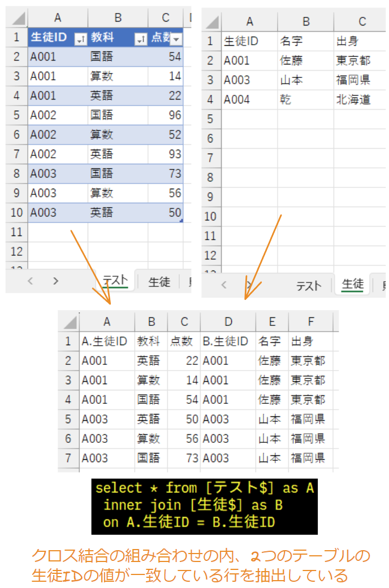Click 点数 header in result sheet
Screen dimensions: 389x588
coord(184,341)
